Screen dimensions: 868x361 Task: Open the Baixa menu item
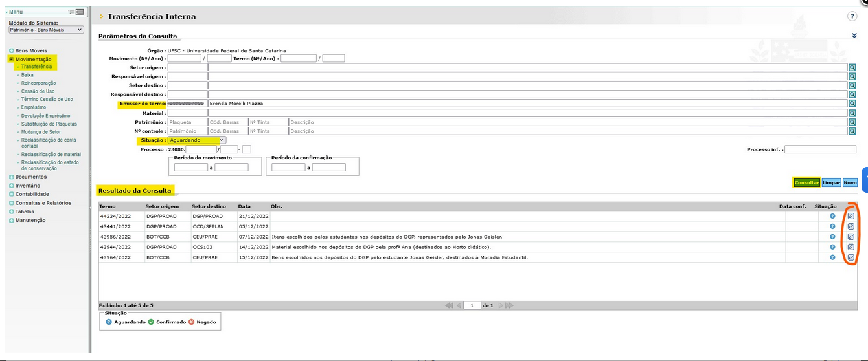pos(27,75)
